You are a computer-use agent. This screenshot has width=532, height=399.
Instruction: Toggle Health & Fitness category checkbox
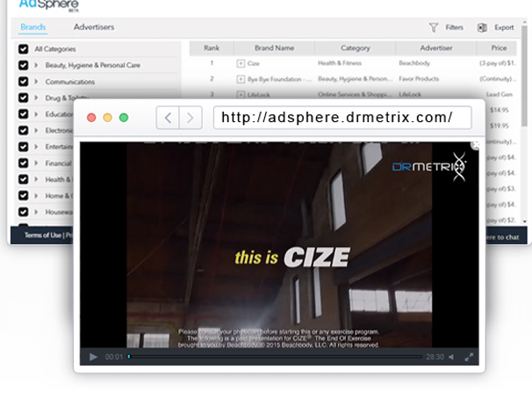click(24, 179)
